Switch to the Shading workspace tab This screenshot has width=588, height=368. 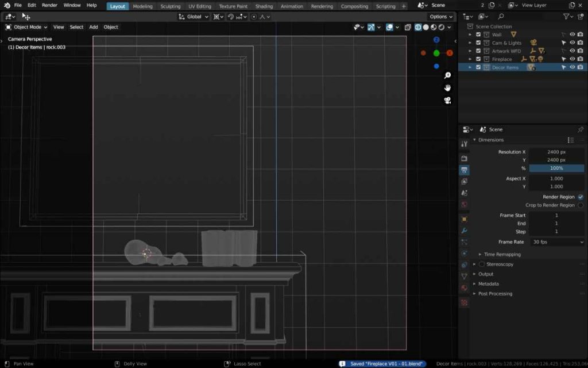coord(264,6)
